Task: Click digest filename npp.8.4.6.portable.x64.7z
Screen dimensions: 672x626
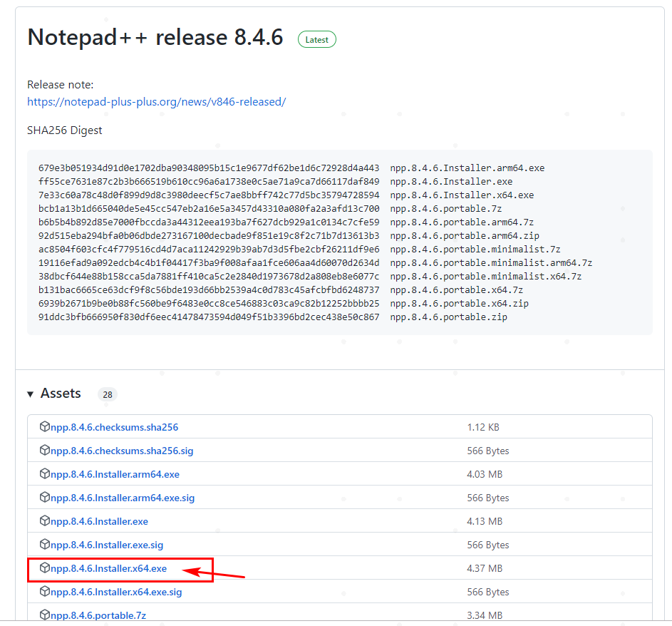Action: (x=456, y=290)
